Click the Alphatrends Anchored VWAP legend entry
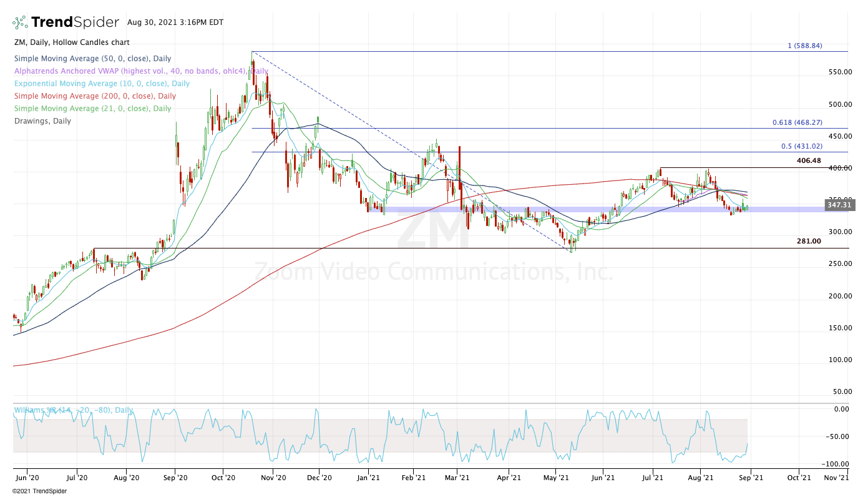 coord(139,71)
